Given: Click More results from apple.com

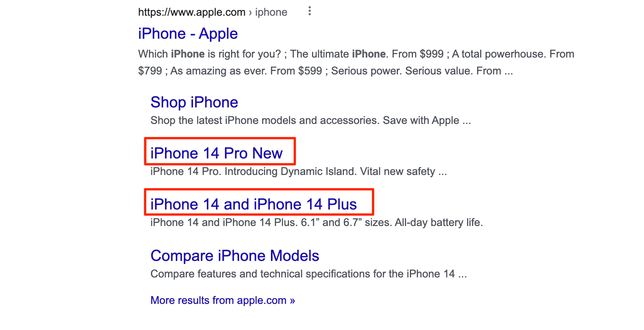Looking at the screenshot, I should (x=223, y=300).
